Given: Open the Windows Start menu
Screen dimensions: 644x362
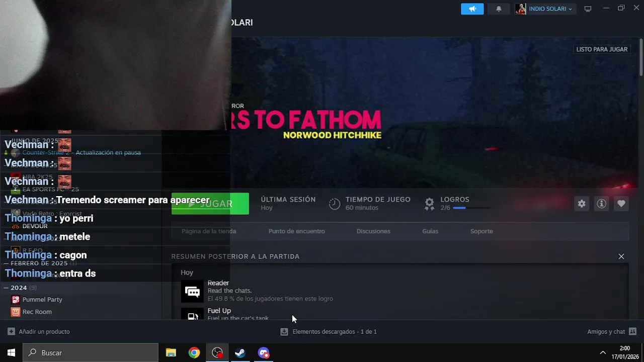Looking at the screenshot, I should coord(11,353).
